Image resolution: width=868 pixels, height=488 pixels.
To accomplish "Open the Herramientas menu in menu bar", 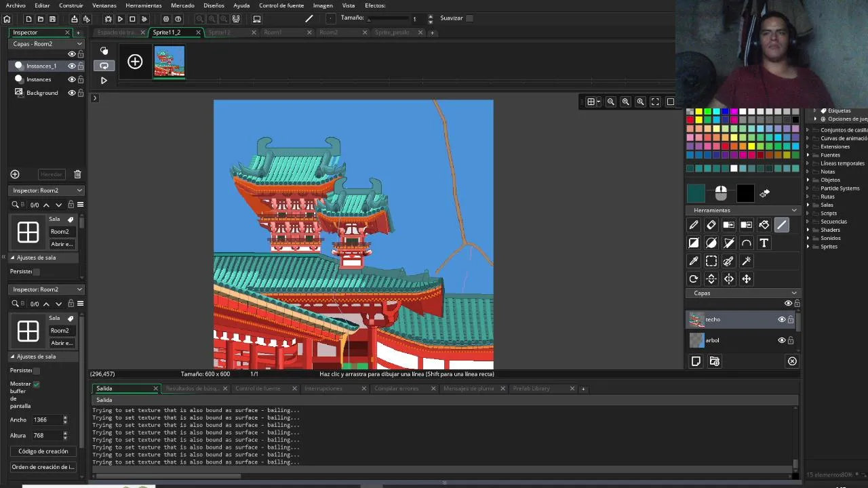I will [143, 5].
